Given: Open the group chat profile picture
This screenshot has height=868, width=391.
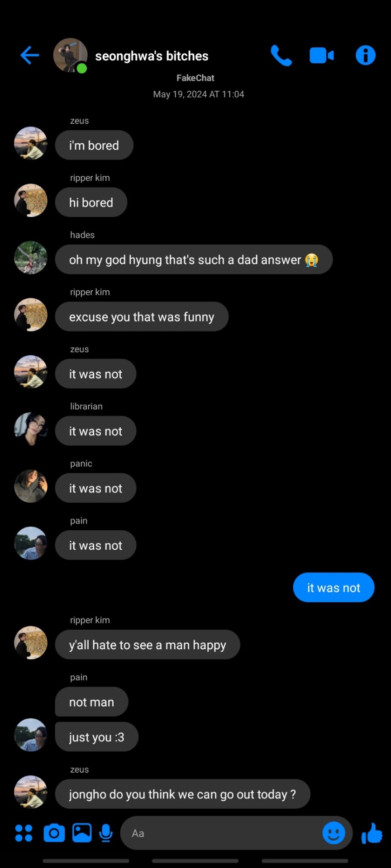Looking at the screenshot, I should (x=70, y=55).
